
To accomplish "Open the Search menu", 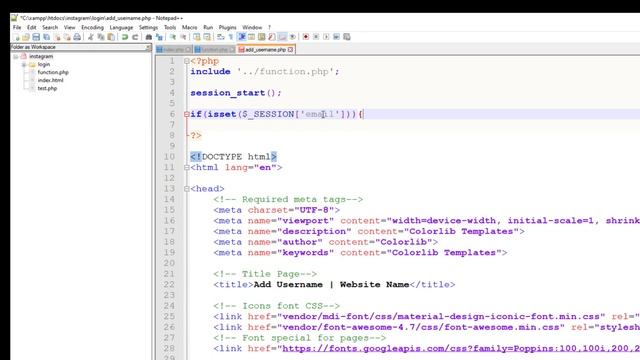I will [50, 27].
